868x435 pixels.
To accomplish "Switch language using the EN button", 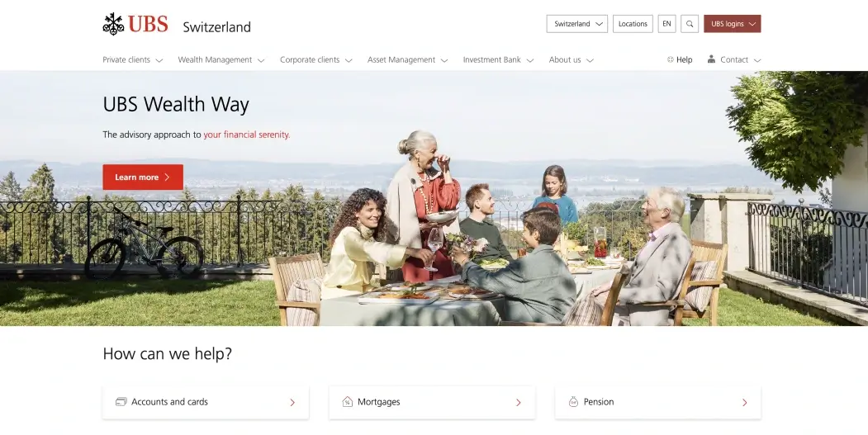I will pyautogui.click(x=666, y=24).
